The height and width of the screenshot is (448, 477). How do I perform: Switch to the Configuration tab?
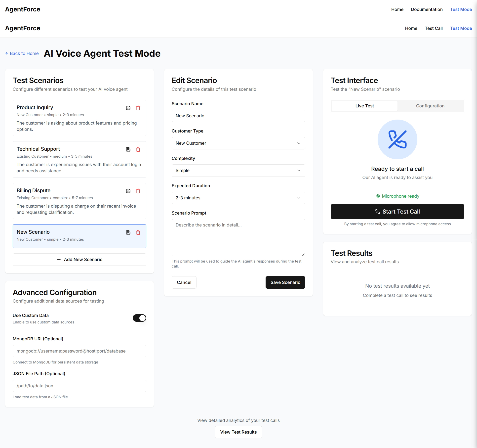pyautogui.click(x=430, y=106)
